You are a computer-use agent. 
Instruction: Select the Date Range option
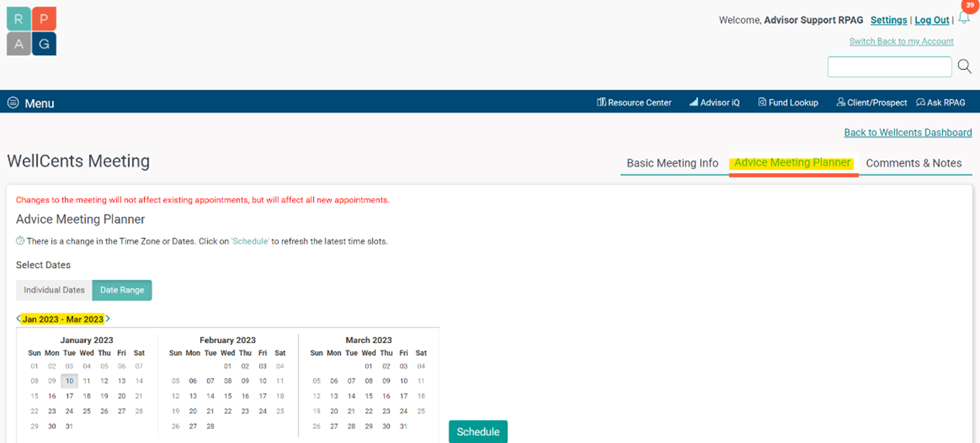point(122,290)
